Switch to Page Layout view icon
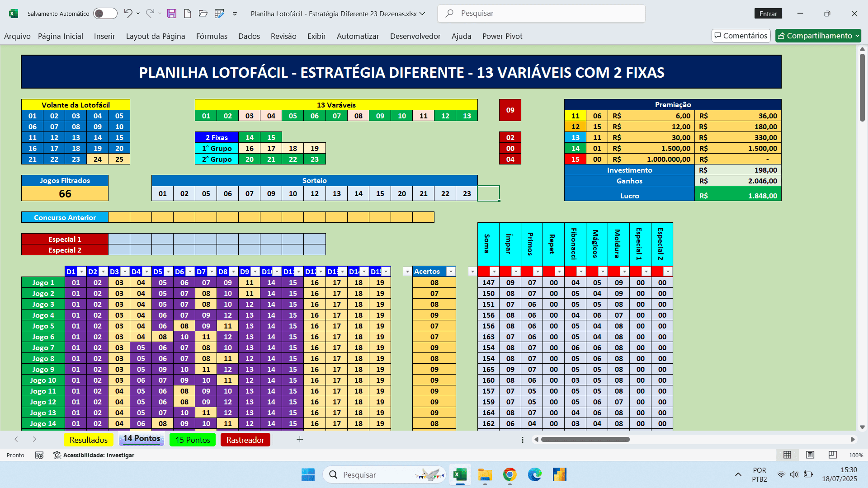868x488 pixels. (810, 455)
